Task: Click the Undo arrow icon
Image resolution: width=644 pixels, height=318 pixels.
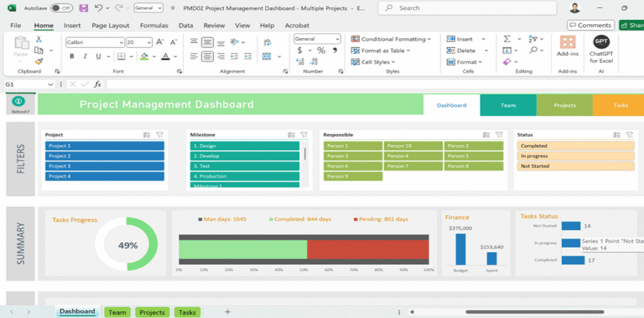Action: (x=99, y=8)
